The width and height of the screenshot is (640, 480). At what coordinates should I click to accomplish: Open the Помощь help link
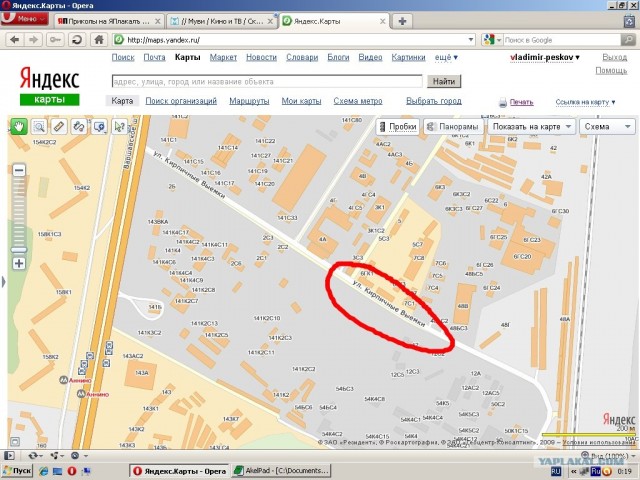[x=611, y=71]
